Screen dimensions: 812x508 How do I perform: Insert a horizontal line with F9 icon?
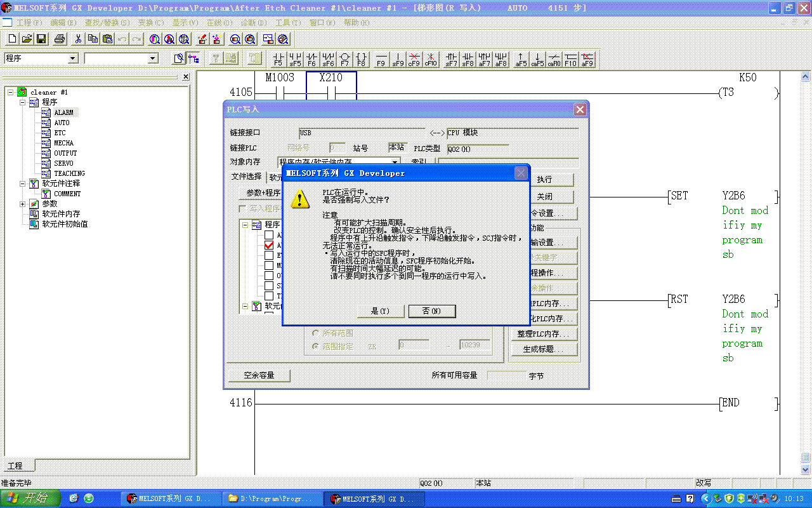click(x=381, y=59)
